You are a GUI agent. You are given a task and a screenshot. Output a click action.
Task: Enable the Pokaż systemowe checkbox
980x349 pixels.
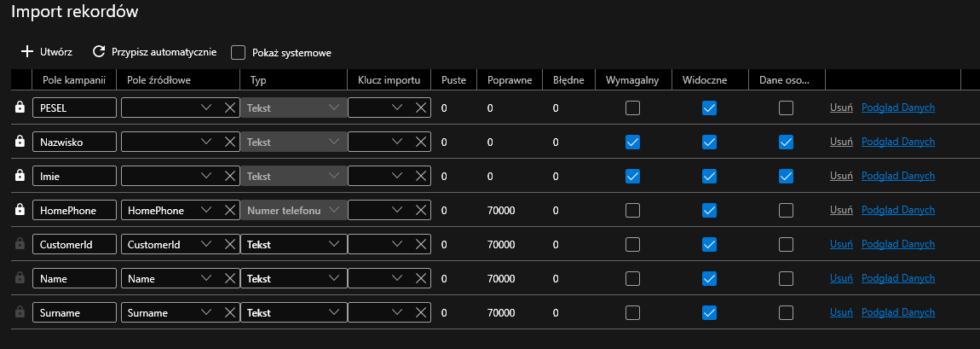pos(239,52)
